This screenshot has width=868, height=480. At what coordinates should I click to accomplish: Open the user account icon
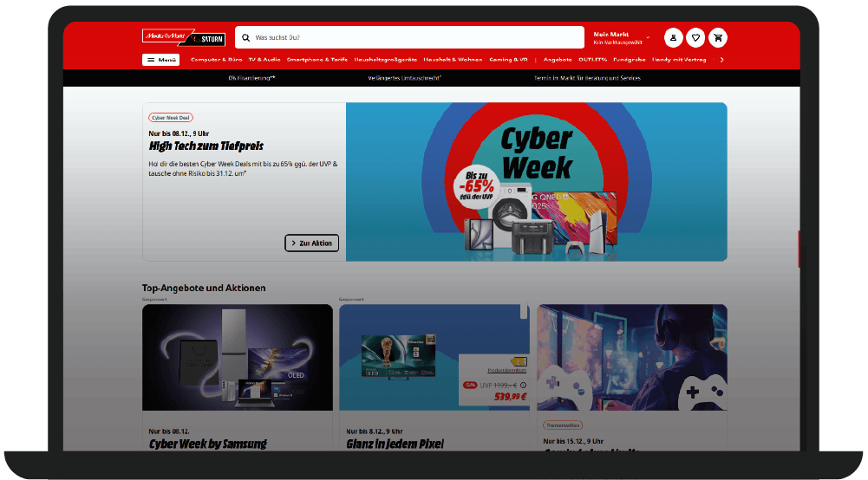pyautogui.click(x=673, y=37)
